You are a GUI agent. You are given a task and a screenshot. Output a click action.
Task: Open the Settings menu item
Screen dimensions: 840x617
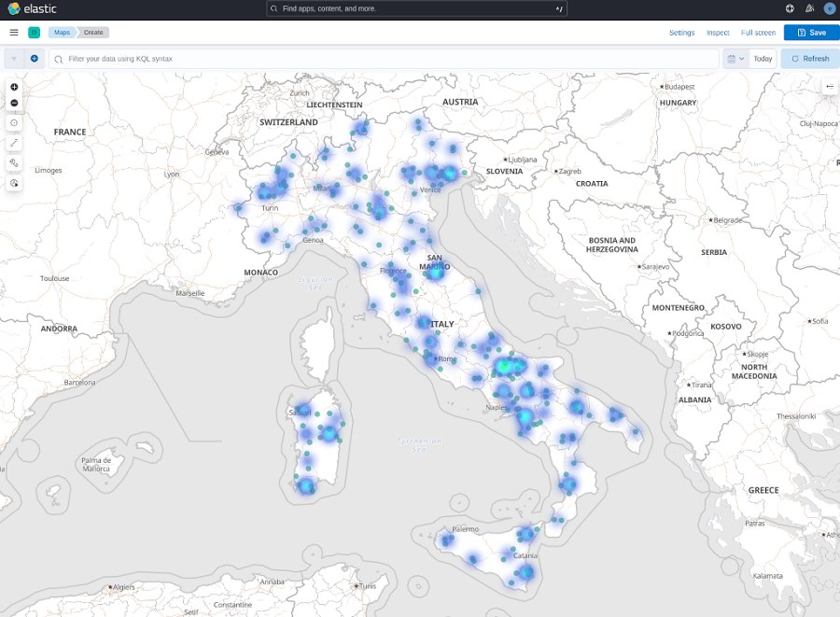coord(681,33)
